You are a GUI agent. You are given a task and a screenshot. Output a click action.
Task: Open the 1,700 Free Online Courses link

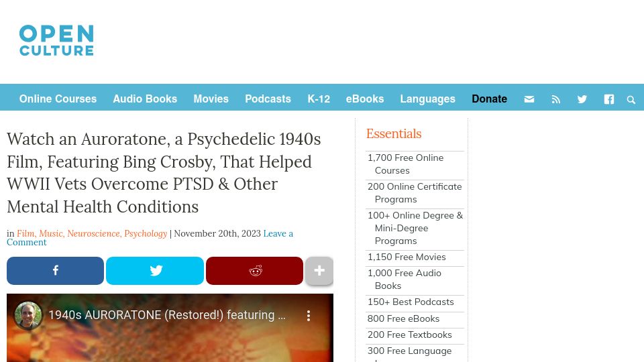(405, 164)
